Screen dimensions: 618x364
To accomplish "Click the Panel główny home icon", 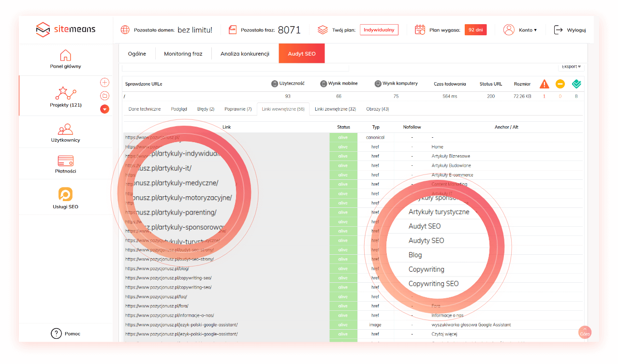I will [65, 55].
